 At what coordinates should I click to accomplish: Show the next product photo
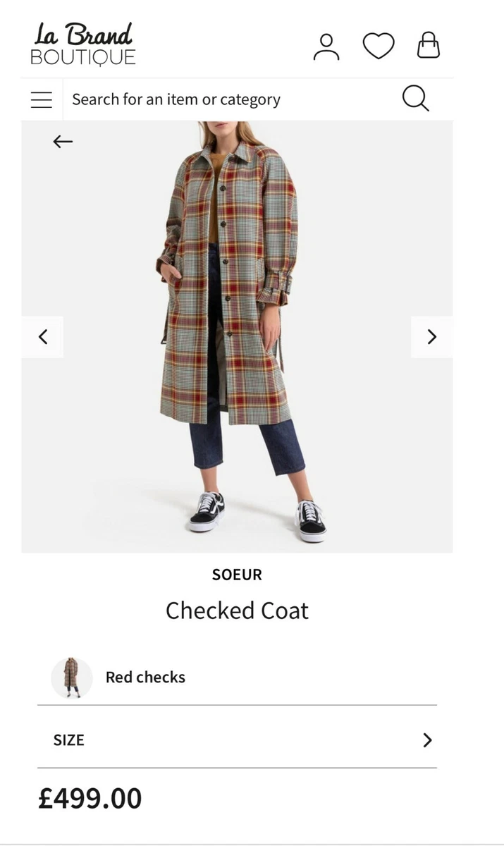point(431,337)
